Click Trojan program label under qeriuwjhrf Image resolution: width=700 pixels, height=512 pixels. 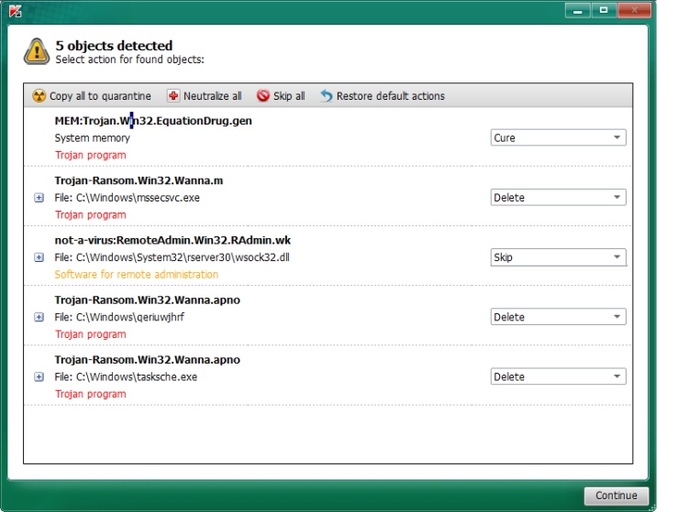pyautogui.click(x=91, y=334)
